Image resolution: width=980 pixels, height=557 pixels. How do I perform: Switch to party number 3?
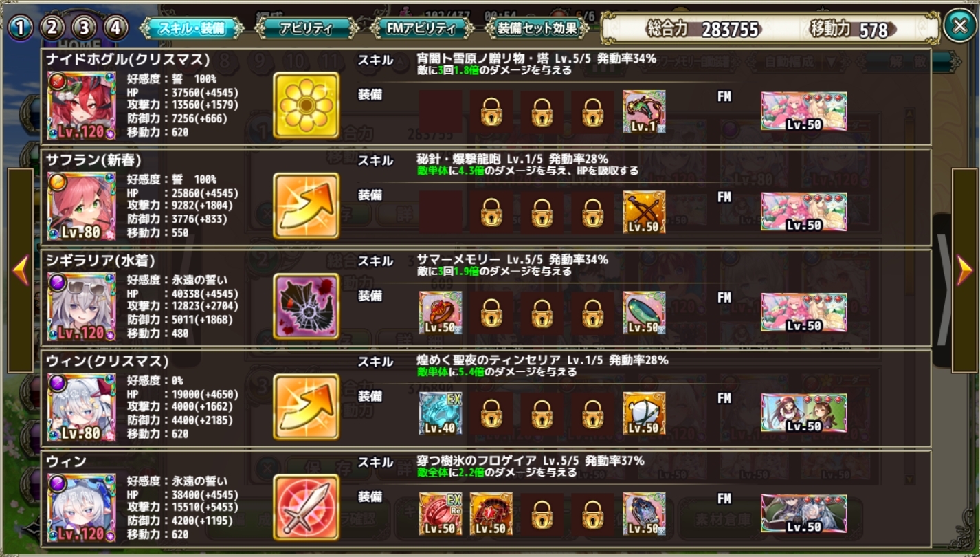pos(85,28)
